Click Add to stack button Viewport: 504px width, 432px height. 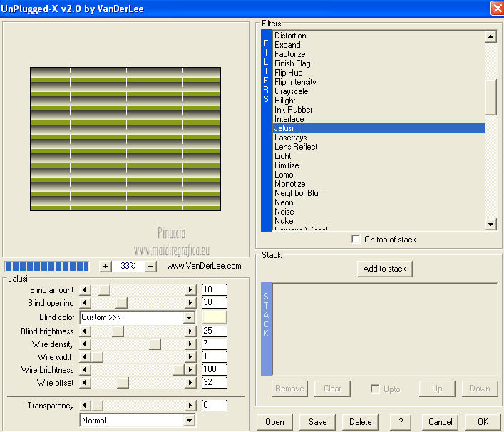(385, 269)
